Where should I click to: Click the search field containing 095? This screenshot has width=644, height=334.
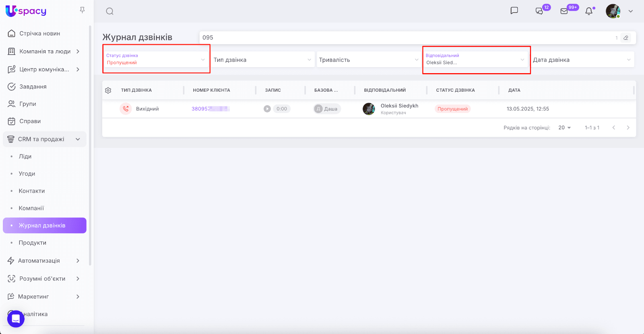coord(402,38)
